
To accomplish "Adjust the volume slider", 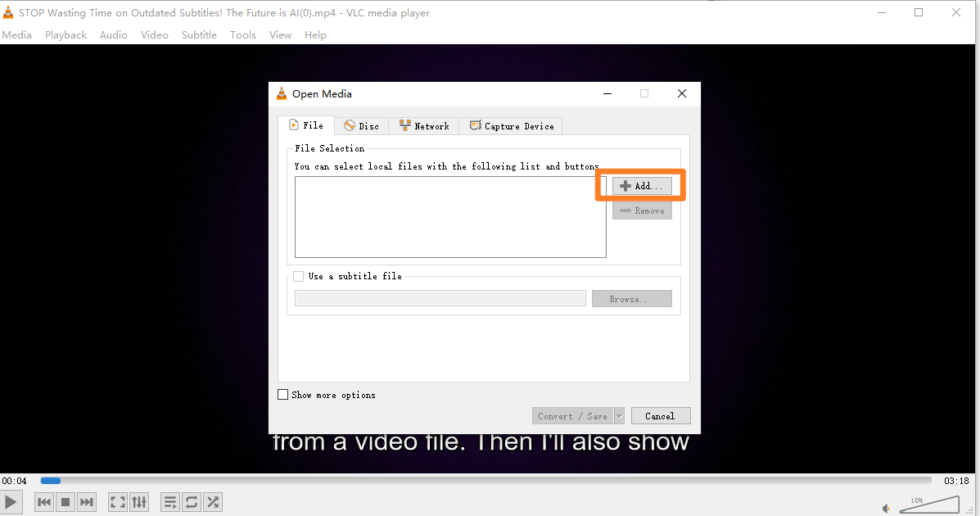I will (x=929, y=504).
